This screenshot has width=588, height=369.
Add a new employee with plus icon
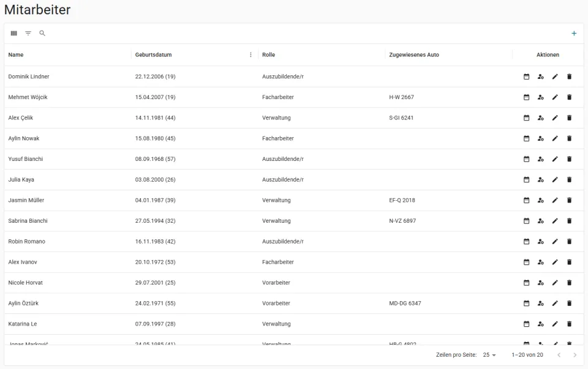[x=574, y=33]
